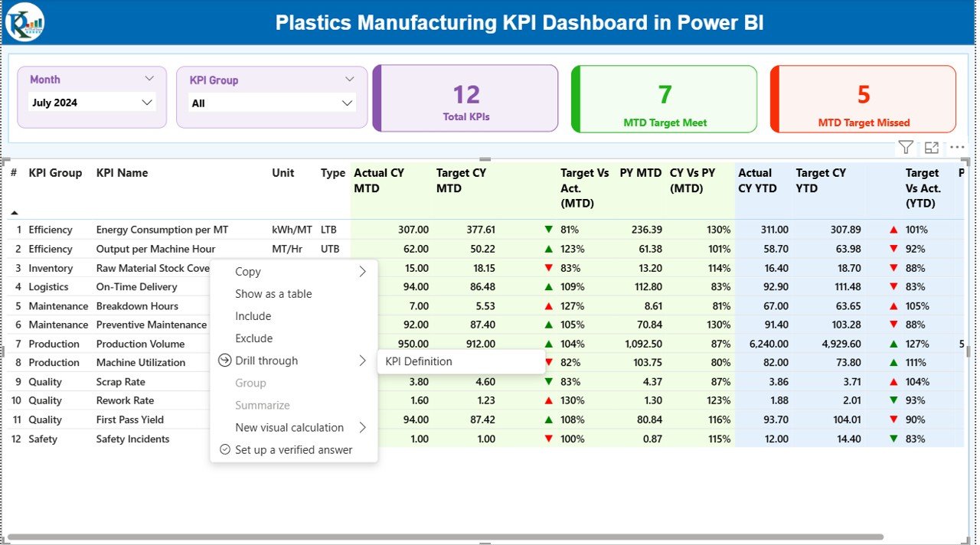Image resolution: width=980 pixels, height=545 pixels.
Task: Click the Drill through arrow icon
Action: coord(224,361)
